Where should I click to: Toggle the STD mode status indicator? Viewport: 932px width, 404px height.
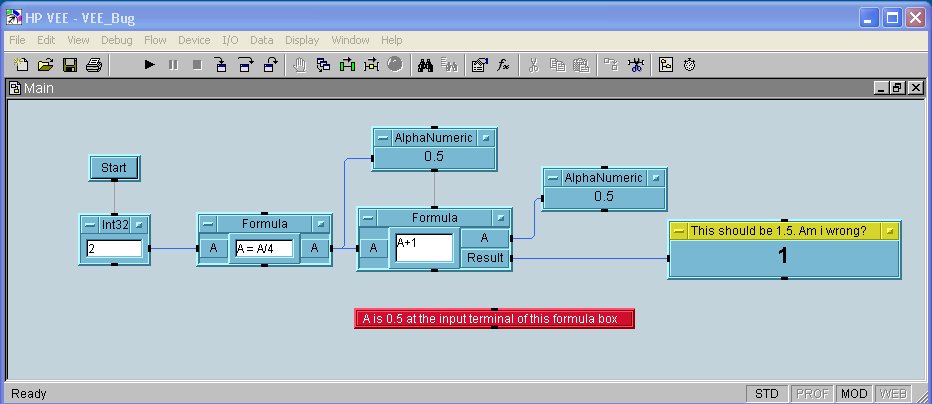[766, 393]
